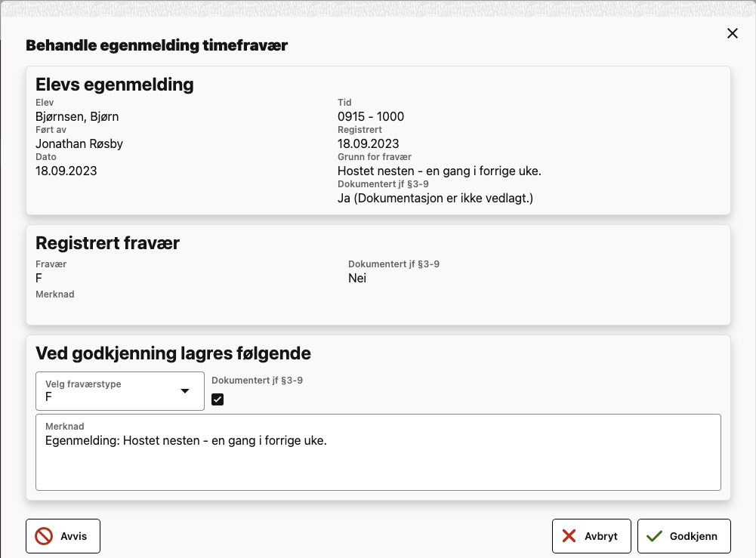The image size is (756, 558).
Task: Click the Elevs egenmelding section header
Action: (x=114, y=85)
